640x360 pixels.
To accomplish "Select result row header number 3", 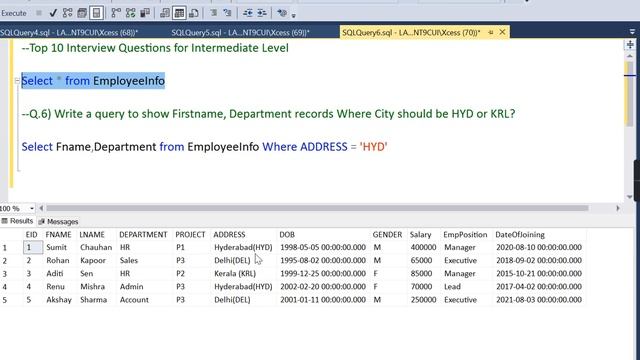I will pos(4,273).
